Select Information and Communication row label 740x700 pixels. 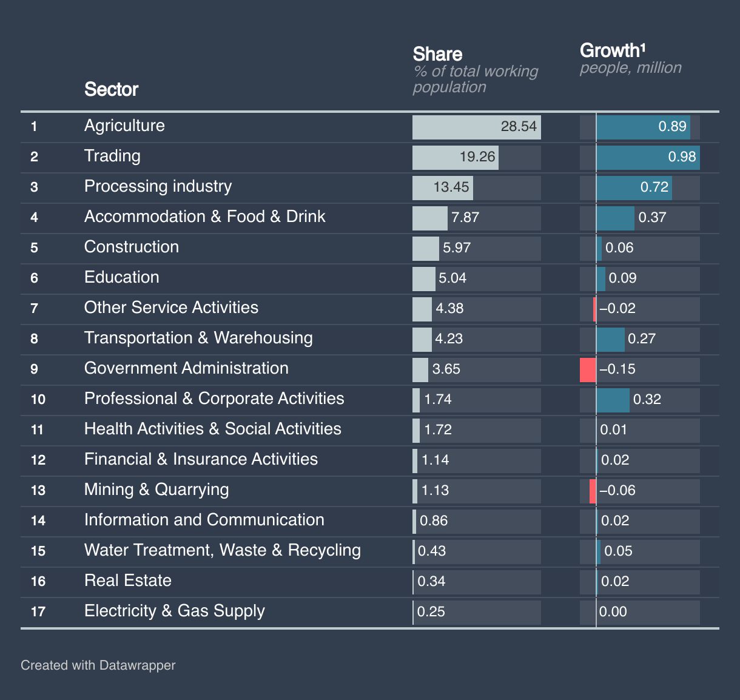pyautogui.click(x=204, y=520)
